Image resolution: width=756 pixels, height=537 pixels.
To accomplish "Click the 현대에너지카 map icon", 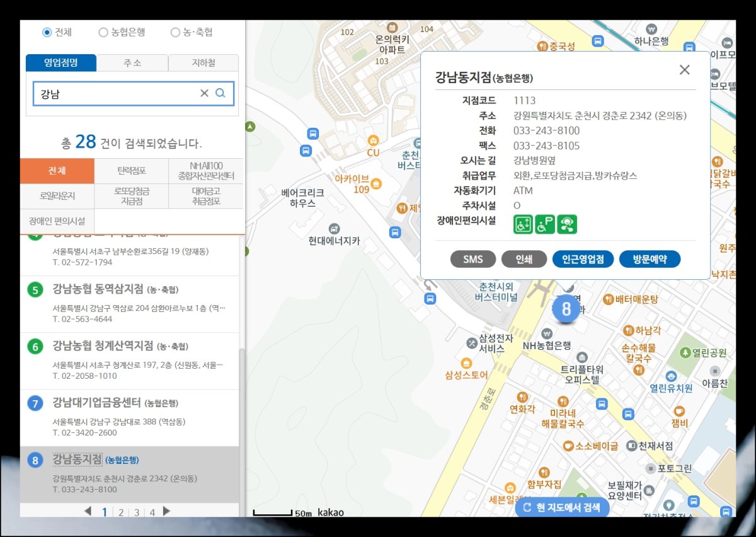I will (x=335, y=228).
